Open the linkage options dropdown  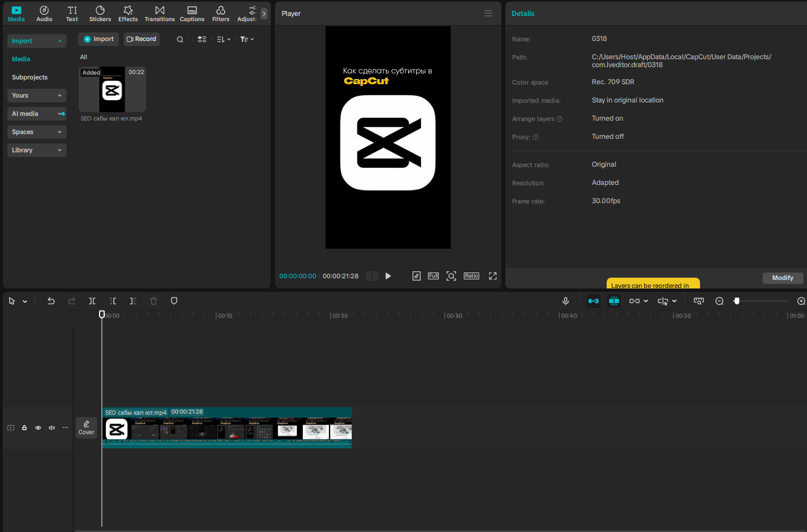click(646, 302)
